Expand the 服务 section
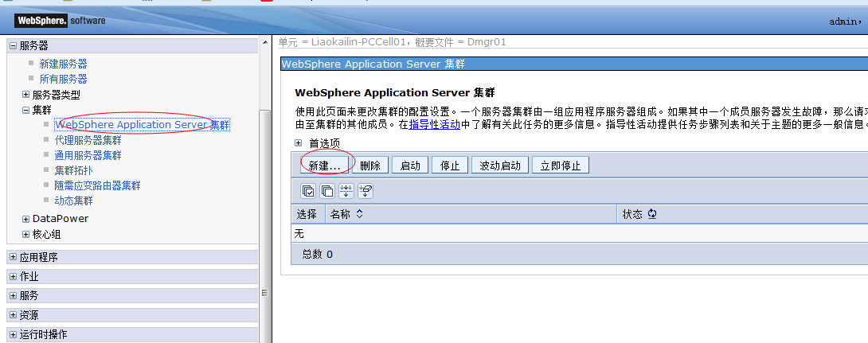 coord(13,296)
